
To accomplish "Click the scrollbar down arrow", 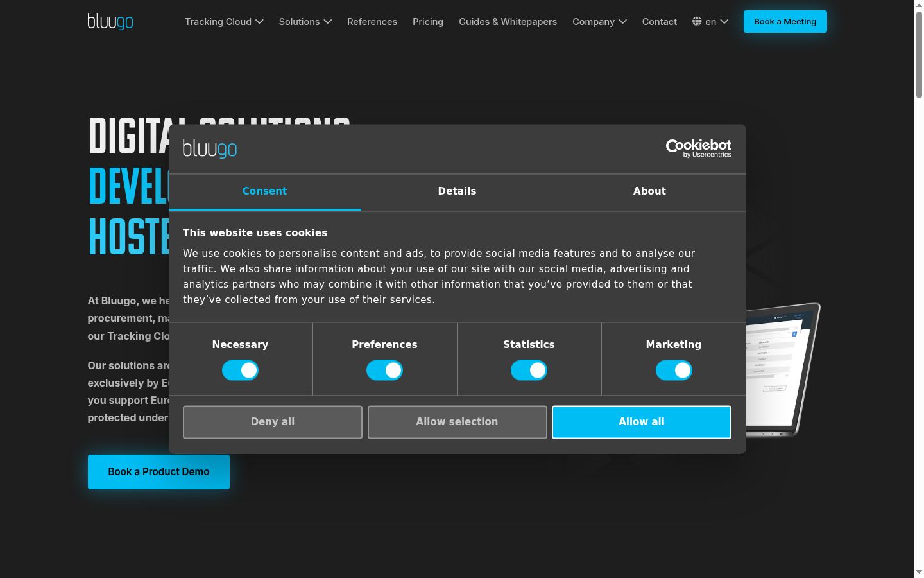I will 919,572.
